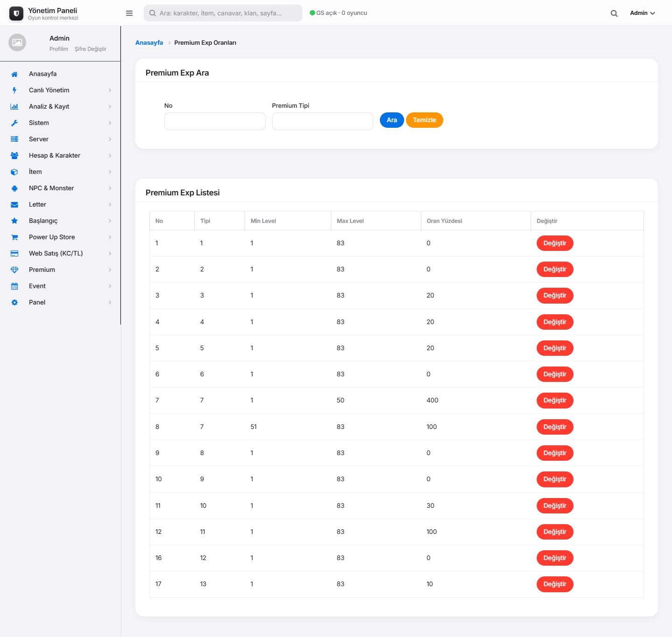Click the Analiz & Kayıt chart icon
672x637 pixels.
coord(14,107)
